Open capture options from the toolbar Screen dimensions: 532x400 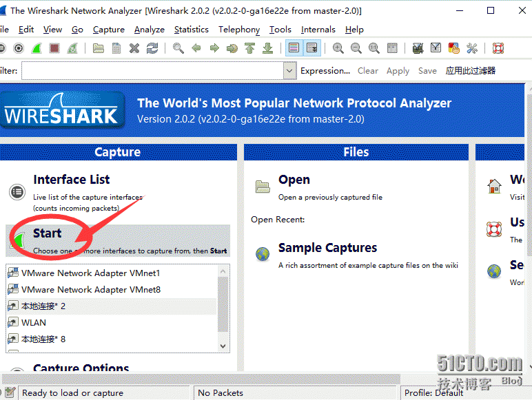19,48
